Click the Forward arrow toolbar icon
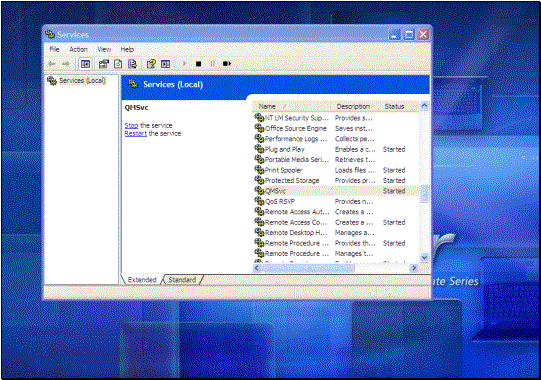Image resolution: width=541 pixels, height=380 pixels. 66,64
